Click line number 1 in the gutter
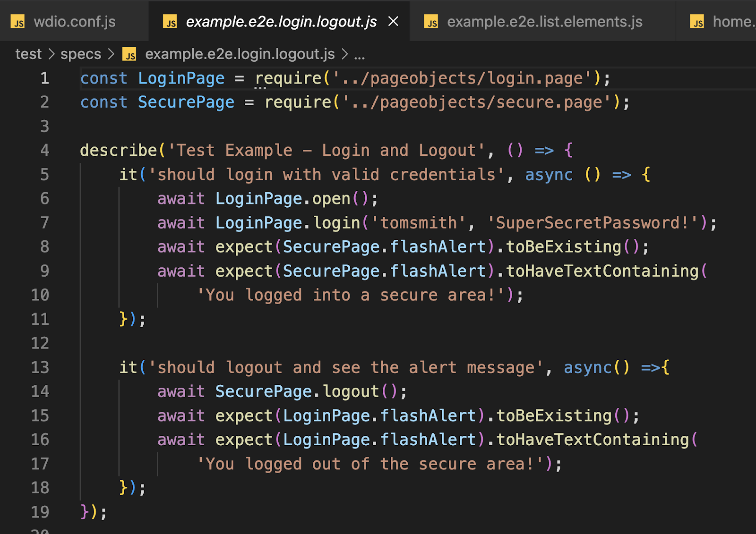756x534 pixels. pyautogui.click(x=44, y=78)
